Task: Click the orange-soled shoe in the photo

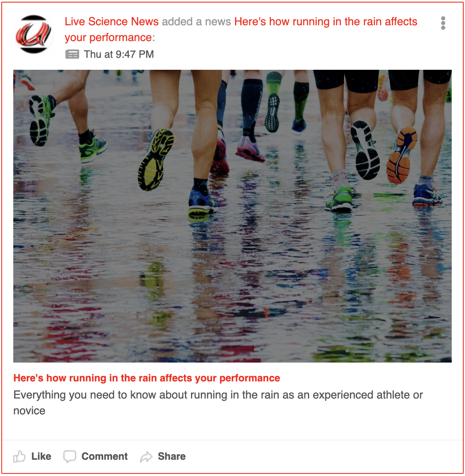Action: [402, 155]
